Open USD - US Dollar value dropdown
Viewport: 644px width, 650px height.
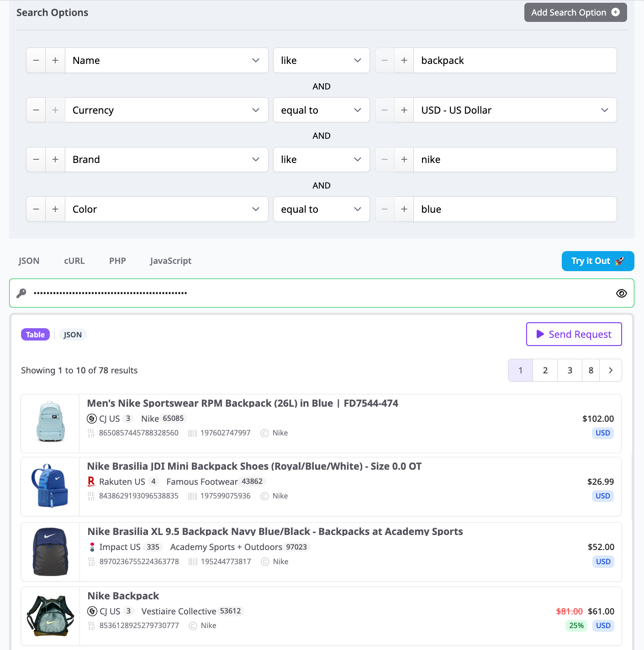[515, 110]
